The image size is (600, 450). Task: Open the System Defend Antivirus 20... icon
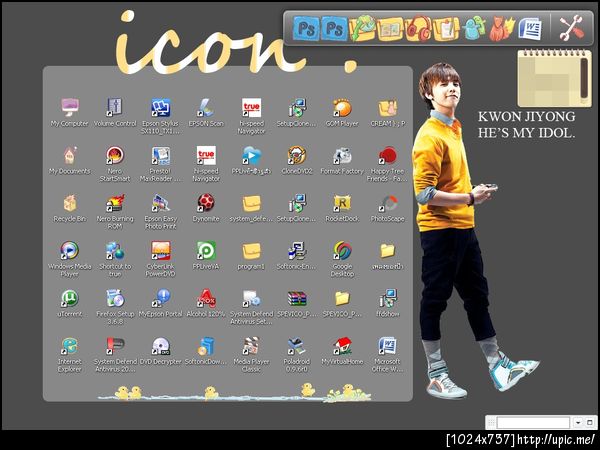click(x=115, y=354)
